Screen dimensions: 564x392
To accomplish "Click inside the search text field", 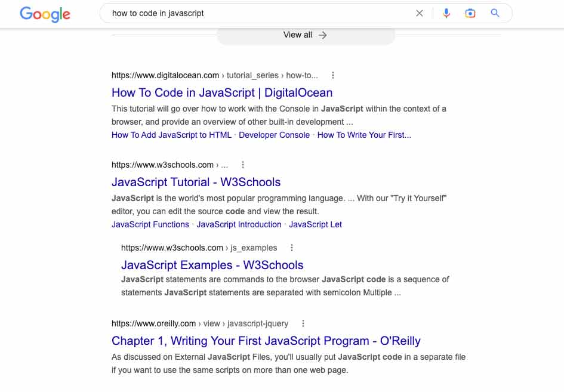I will pyautogui.click(x=259, y=13).
